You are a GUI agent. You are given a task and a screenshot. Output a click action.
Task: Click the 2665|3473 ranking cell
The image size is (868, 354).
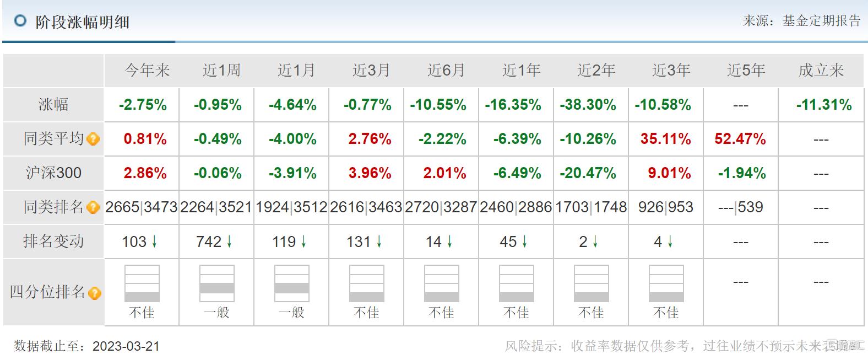142,207
